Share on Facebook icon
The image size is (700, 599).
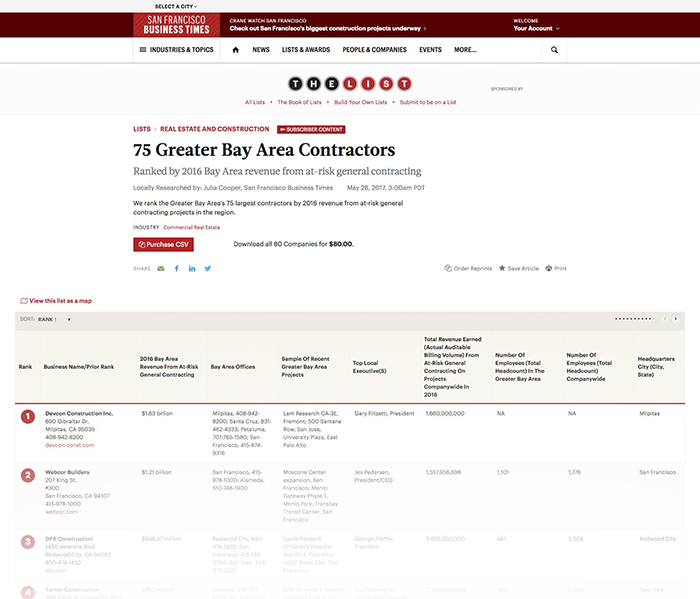[177, 269]
